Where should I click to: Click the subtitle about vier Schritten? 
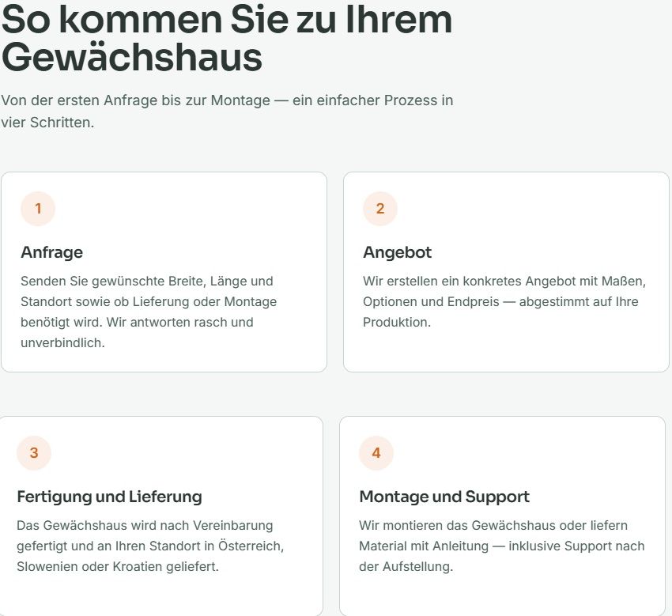[227, 111]
